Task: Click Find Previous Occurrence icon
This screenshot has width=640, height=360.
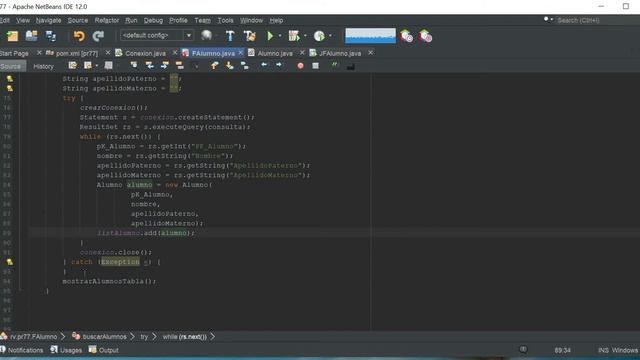Action: point(149,65)
